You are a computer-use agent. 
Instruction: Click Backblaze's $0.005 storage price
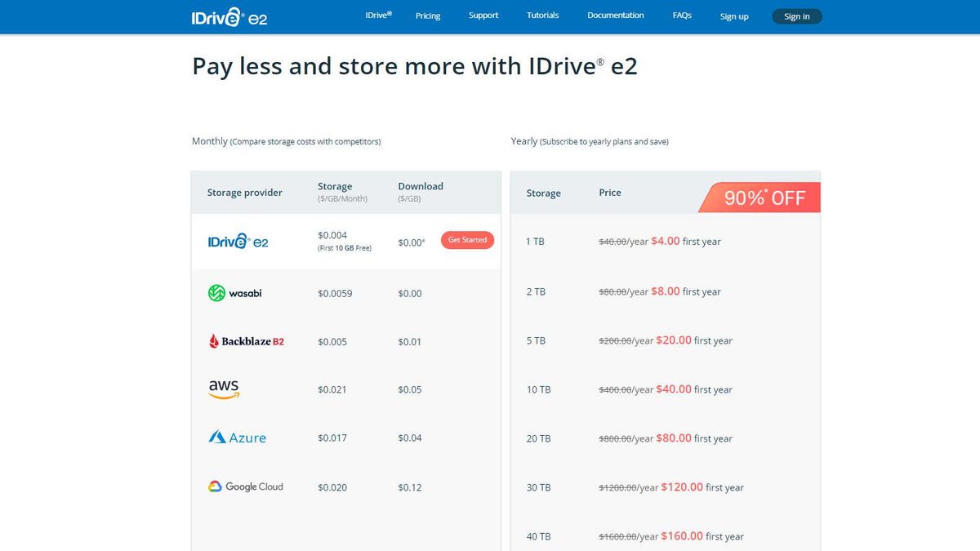pos(332,342)
